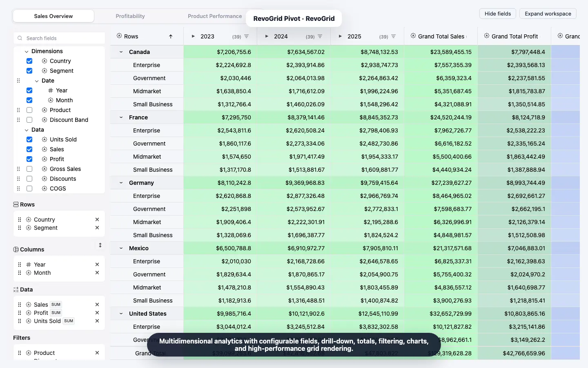Image resolution: width=588 pixels, height=368 pixels.
Task: Select the Germany 2024 cell $9,369,968.83
Action: click(x=294, y=183)
